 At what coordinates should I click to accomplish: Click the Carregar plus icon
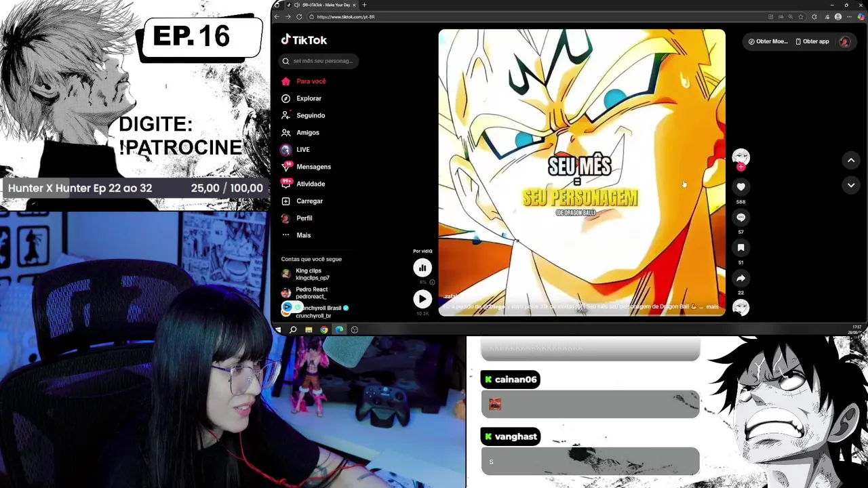(x=285, y=201)
